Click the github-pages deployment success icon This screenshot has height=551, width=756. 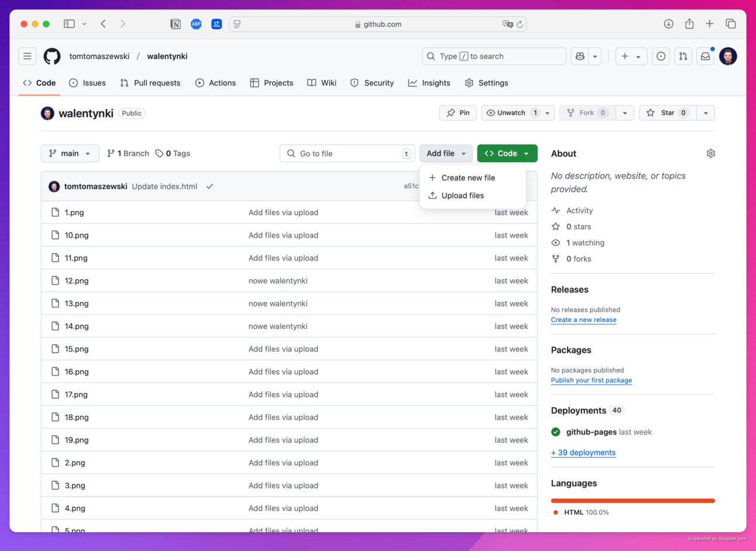click(555, 432)
